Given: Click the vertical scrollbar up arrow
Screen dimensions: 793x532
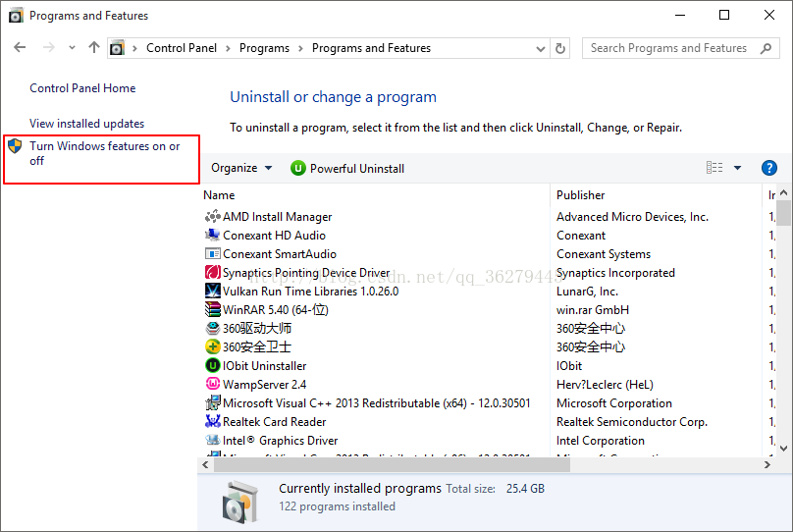Looking at the screenshot, I should (783, 192).
